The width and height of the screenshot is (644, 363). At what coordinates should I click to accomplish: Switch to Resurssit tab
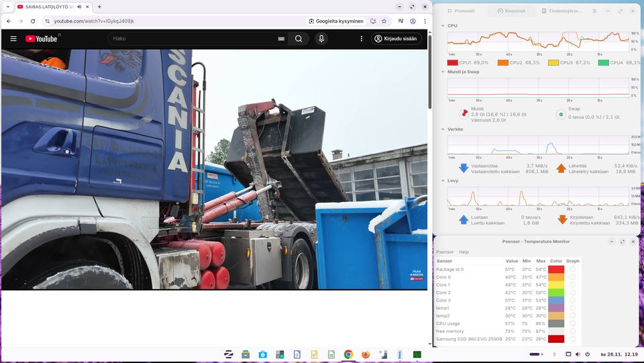tap(511, 11)
